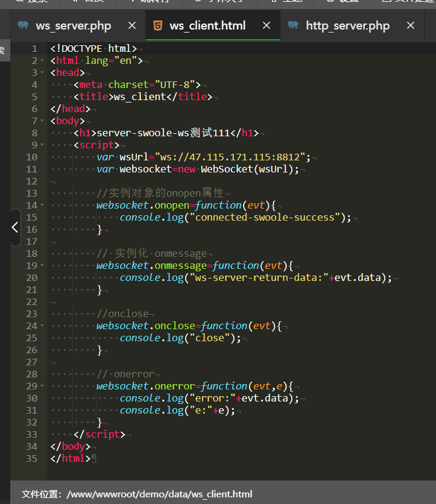Click the closing </script> tag
Image resolution: width=436 pixels, height=504 pixels.
pos(100,434)
